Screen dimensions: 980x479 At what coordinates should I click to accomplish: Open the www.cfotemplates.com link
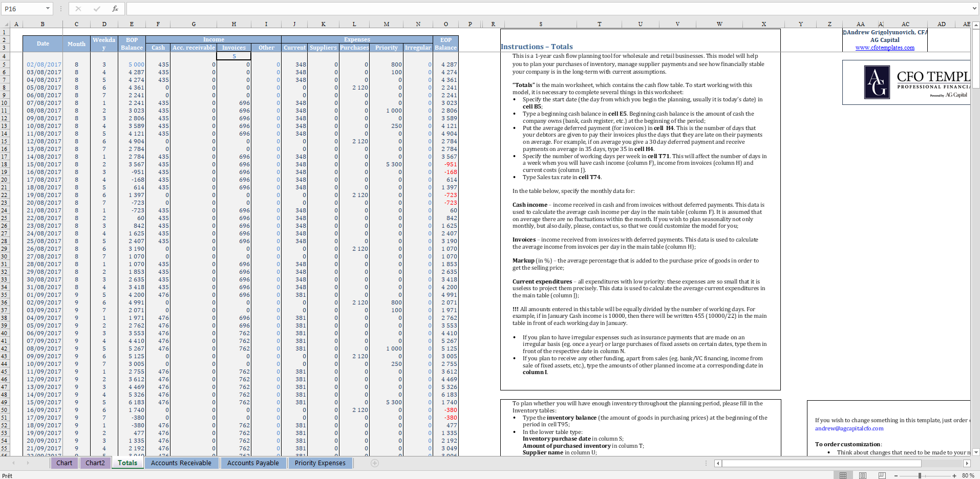885,48
